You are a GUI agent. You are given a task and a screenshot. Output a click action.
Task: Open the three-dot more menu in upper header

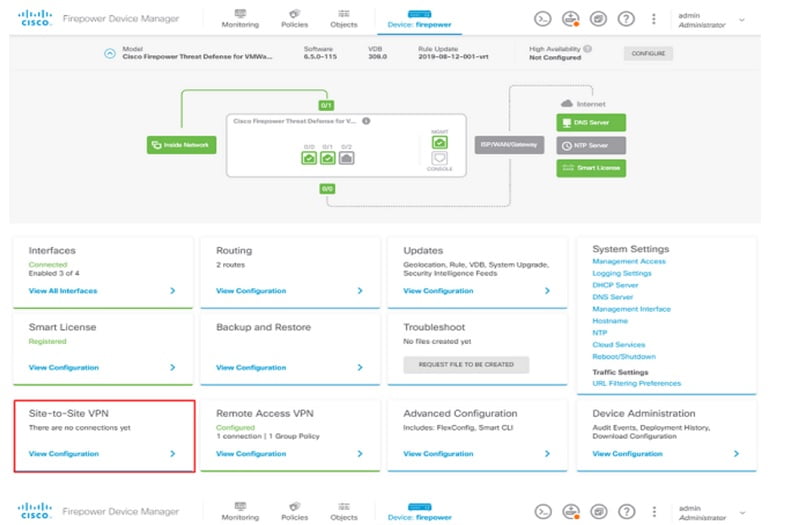click(x=654, y=19)
